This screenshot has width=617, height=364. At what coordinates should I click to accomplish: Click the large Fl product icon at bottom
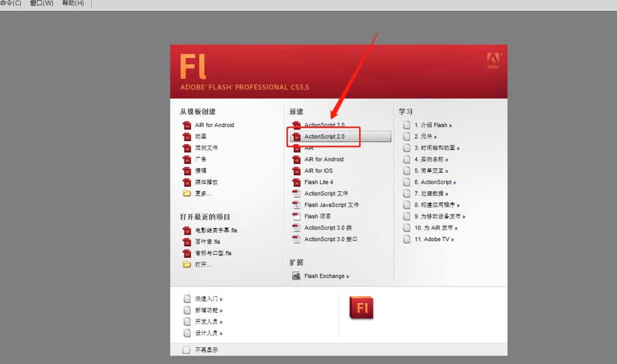361,307
